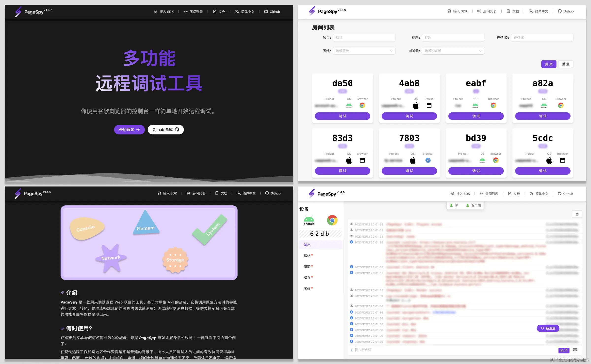Expand the 选择浏览器 dropdown
This screenshot has height=364, width=591.
pyautogui.click(x=453, y=51)
